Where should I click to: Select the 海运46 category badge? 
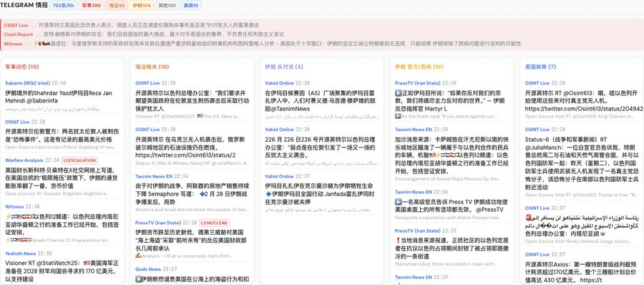coord(117,5)
